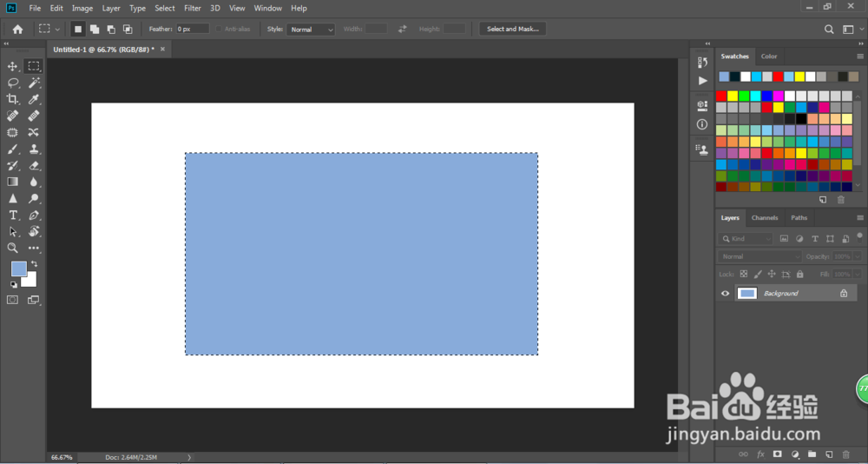Pick the pure red swatch in Swatches grid
The width and height of the screenshot is (868, 464).
720,96
